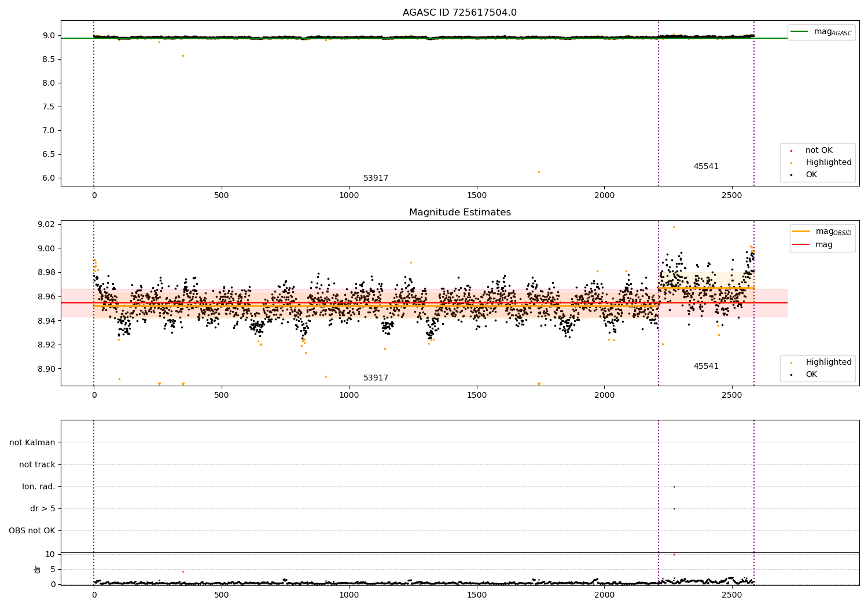Click the 'dr > 5' axis label
868x608 pixels.
[43, 508]
